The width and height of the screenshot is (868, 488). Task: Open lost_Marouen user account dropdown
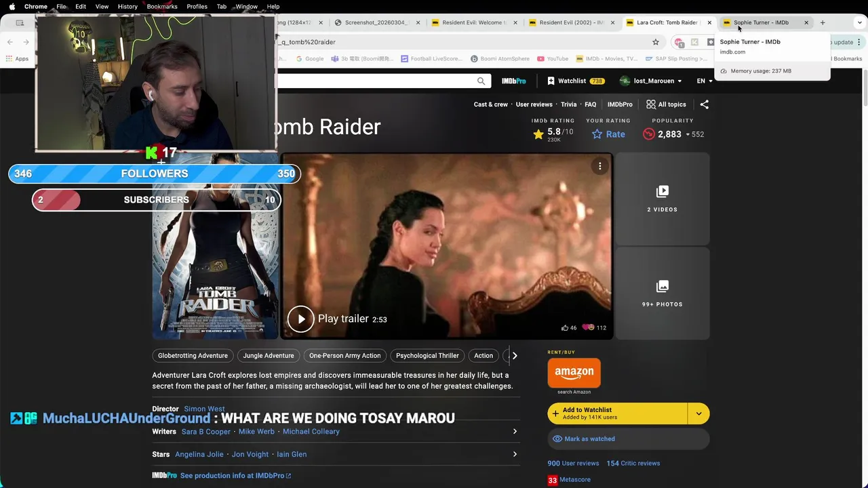650,81
